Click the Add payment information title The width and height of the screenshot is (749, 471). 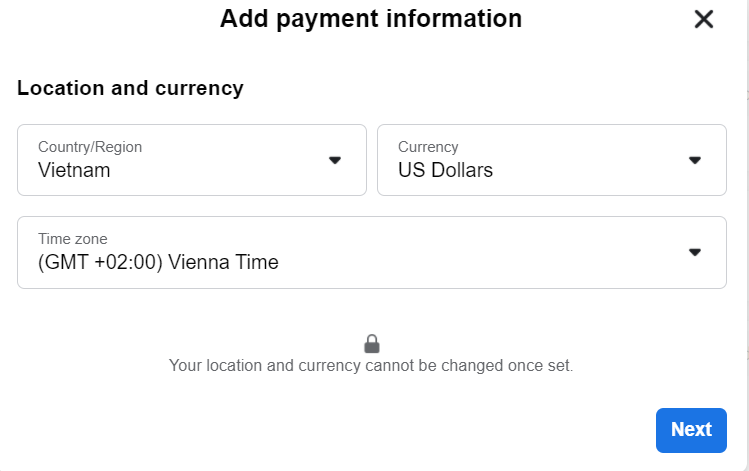371,18
